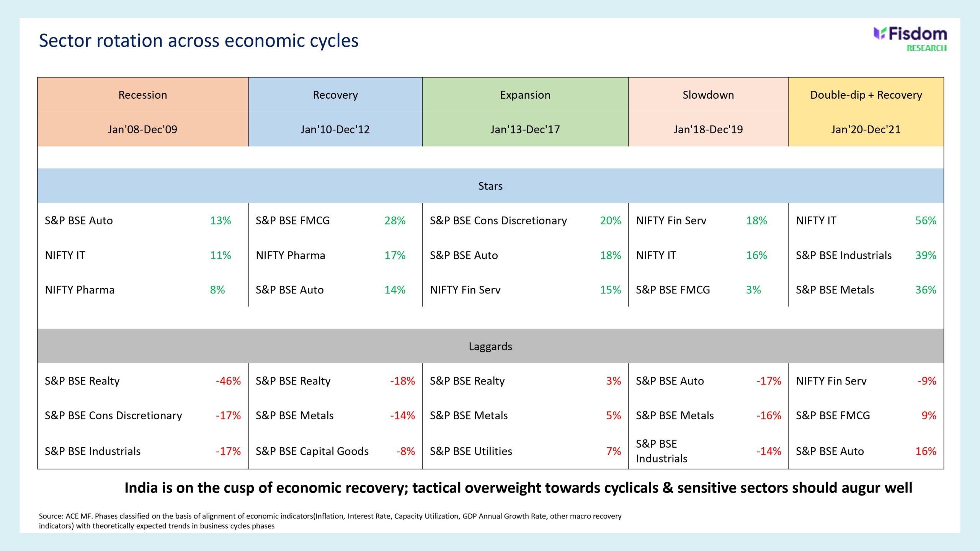Click the S&P BSE Industrials 39% value
980x551 pixels.
coord(925,255)
